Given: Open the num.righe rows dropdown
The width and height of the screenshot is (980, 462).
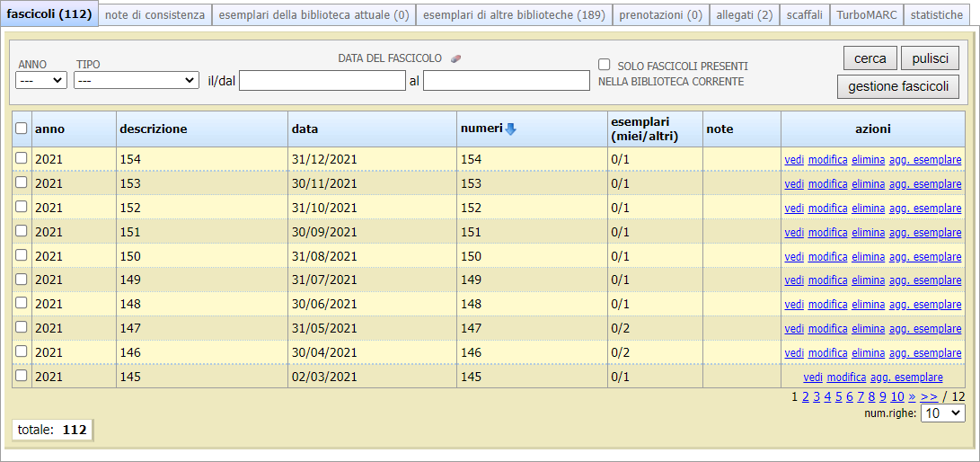Looking at the screenshot, I should [943, 413].
